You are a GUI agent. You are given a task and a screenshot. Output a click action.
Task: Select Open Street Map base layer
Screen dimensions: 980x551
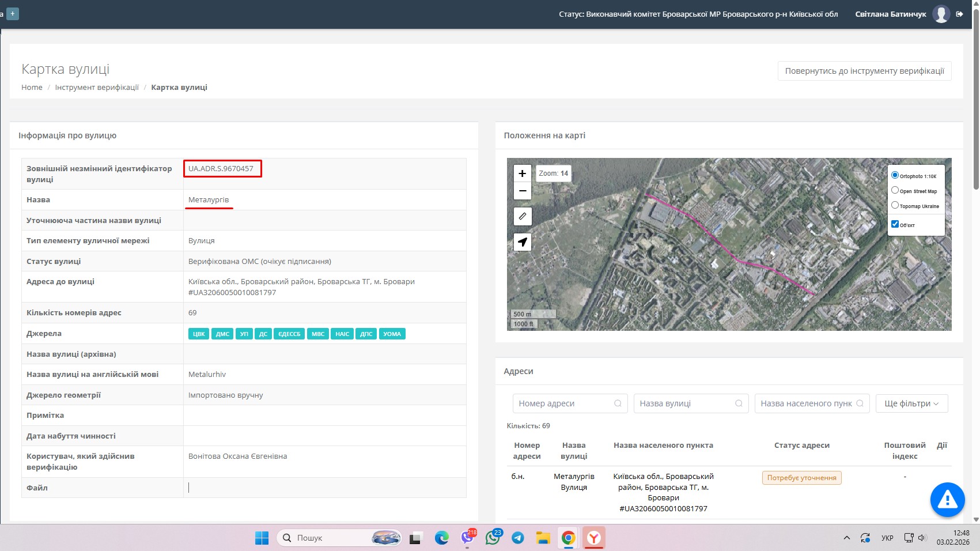[895, 190]
